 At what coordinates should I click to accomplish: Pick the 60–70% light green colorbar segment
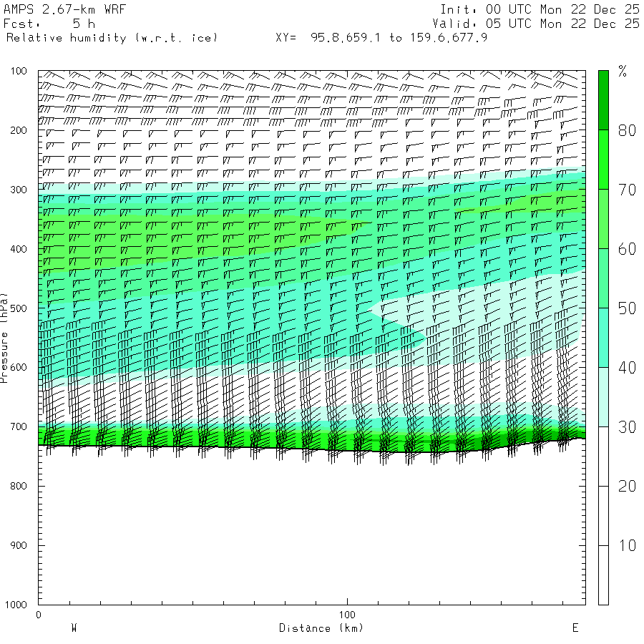603,219
